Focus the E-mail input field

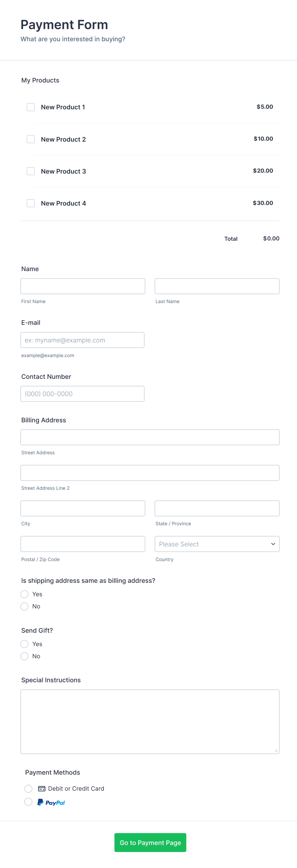(x=82, y=340)
